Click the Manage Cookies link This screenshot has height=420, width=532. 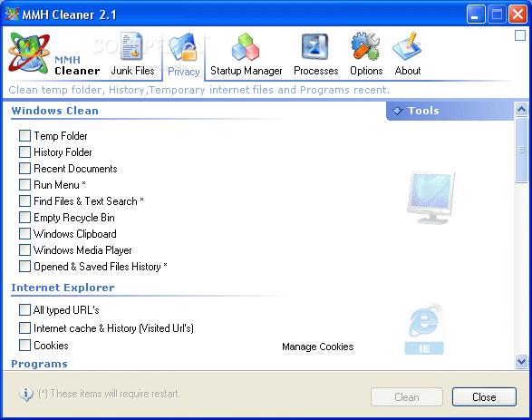click(x=317, y=347)
